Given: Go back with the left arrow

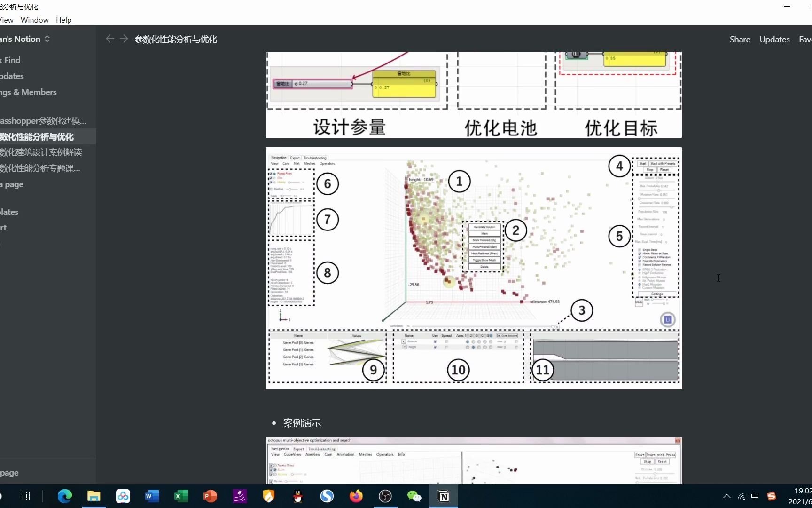Looking at the screenshot, I should click(x=110, y=39).
